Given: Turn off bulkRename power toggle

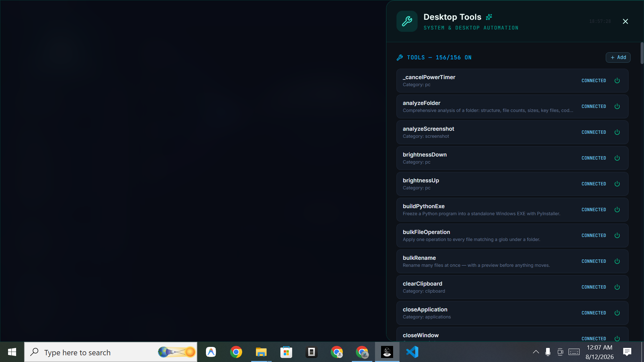Looking at the screenshot, I should point(617,261).
